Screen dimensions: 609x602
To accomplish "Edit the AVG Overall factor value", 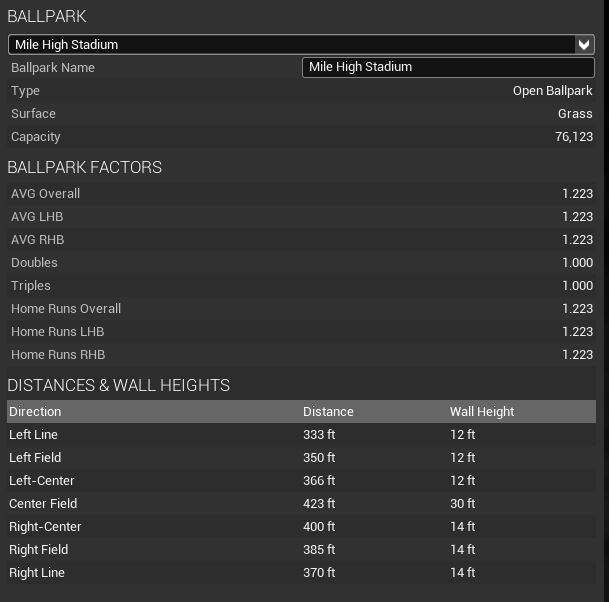I will point(577,194).
